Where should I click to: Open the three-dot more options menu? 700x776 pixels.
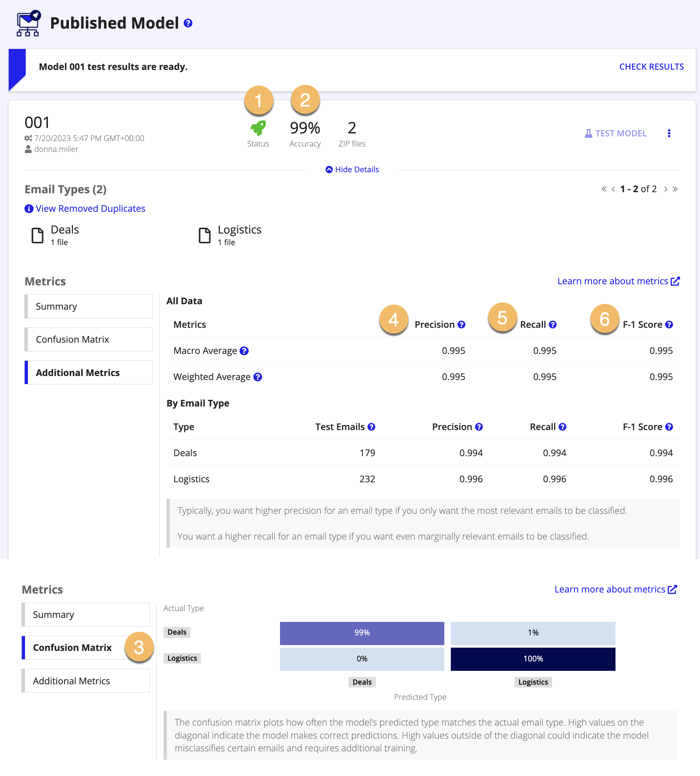pos(669,133)
